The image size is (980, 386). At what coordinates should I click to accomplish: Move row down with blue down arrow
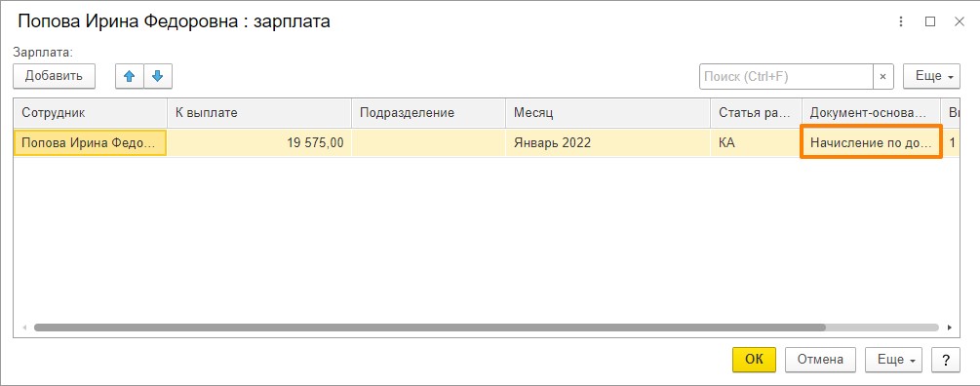point(158,76)
